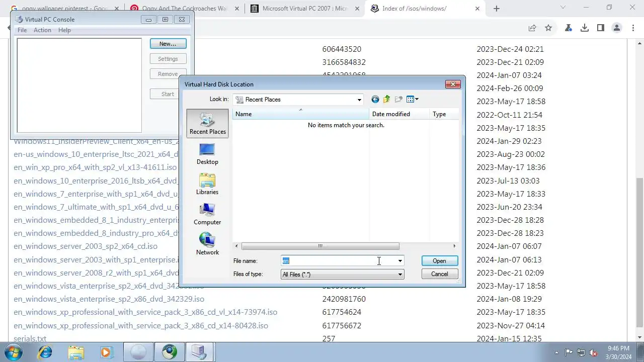Open the View Menu icon in dialog
This screenshot has width=644, height=362.
[413, 100]
